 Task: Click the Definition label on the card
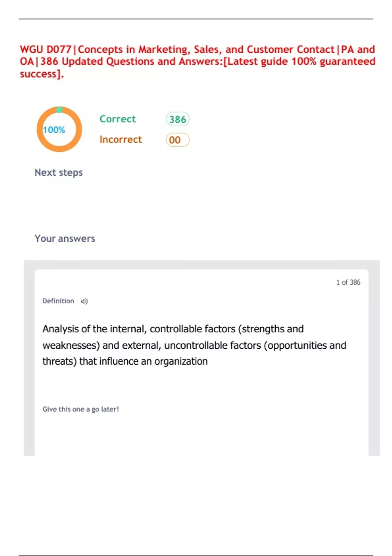pos(58,301)
